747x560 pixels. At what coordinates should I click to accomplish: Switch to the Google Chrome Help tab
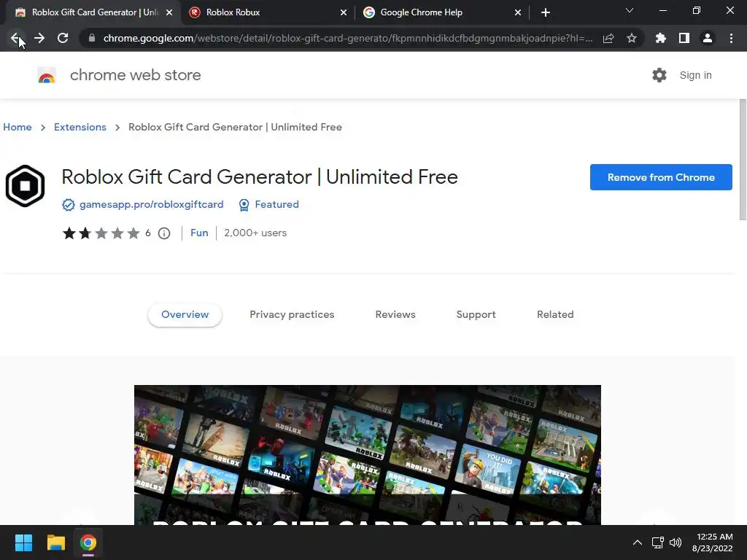[441, 12]
